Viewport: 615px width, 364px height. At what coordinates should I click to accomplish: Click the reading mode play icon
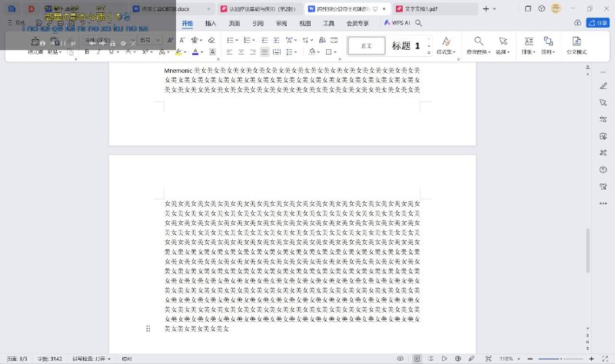point(444,359)
